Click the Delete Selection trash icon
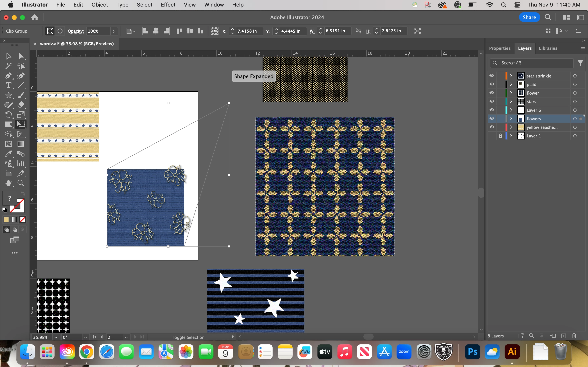The image size is (588, 367). [x=574, y=336]
